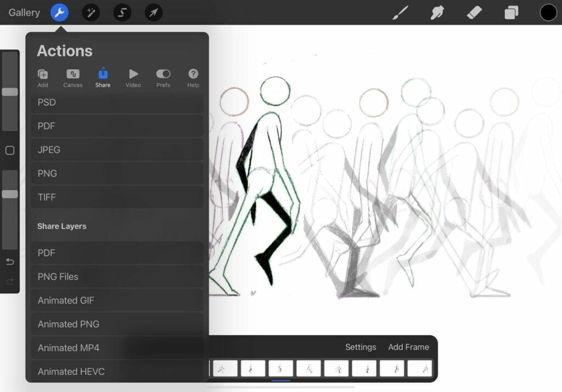562x392 pixels.
Task: Redo the action with sidebar arrow
Action: pos(10,281)
